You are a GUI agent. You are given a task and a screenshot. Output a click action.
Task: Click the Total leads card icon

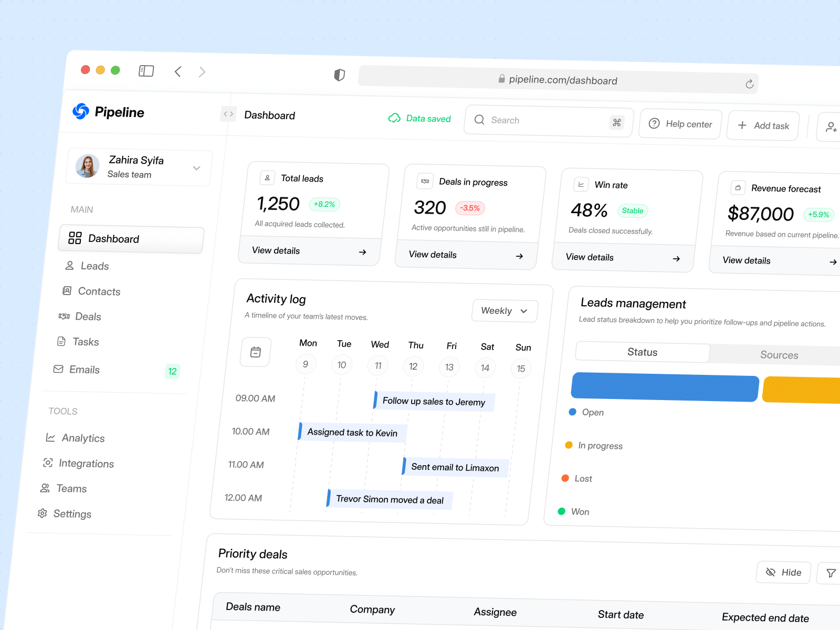267,177
